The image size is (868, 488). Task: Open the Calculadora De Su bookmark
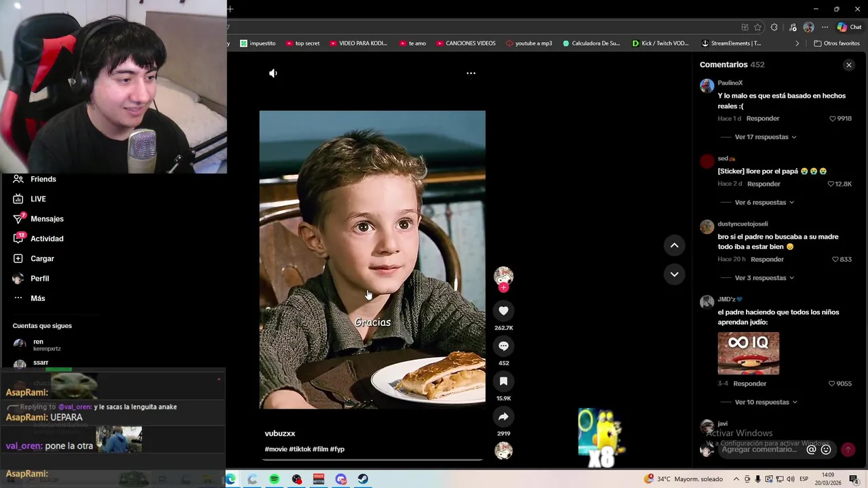(x=591, y=43)
